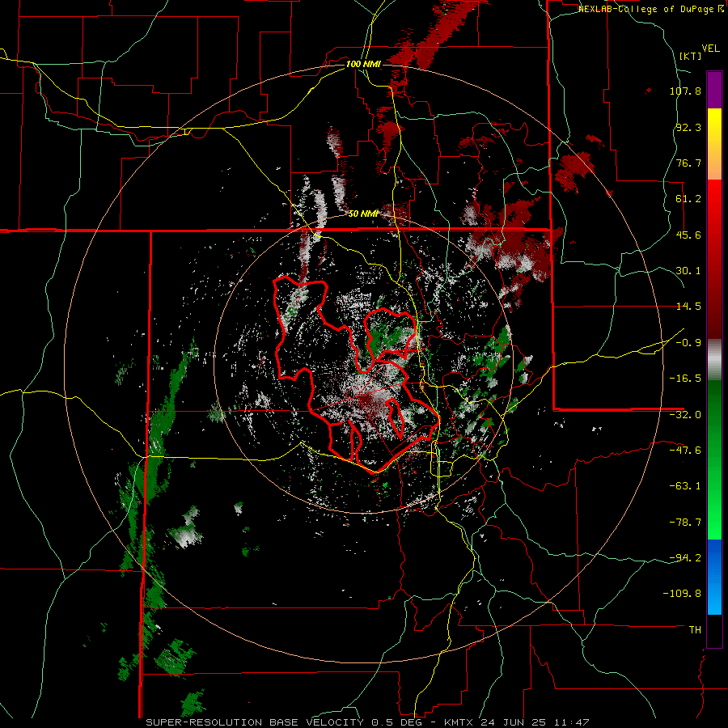Click the Super-Resolution Base Velocity caption
Image resolution: width=728 pixels, height=728 pixels.
click(367, 722)
